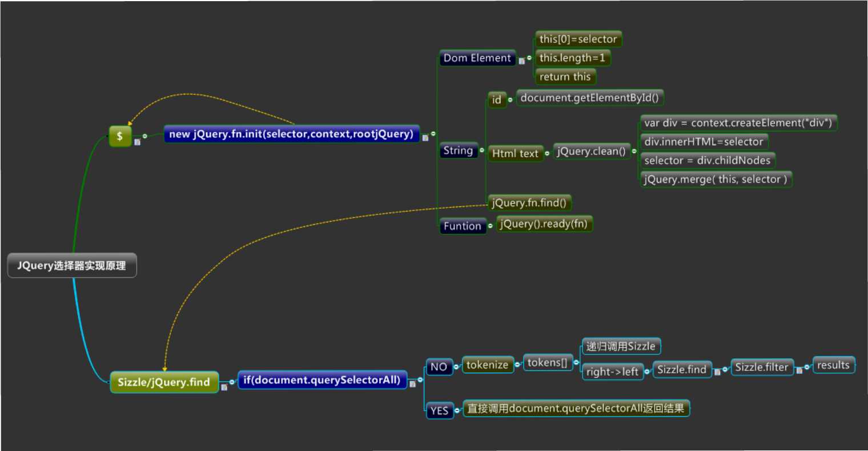The width and height of the screenshot is (868, 451).
Task: Collapse the id node branch circle
Action: coord(510,99)
